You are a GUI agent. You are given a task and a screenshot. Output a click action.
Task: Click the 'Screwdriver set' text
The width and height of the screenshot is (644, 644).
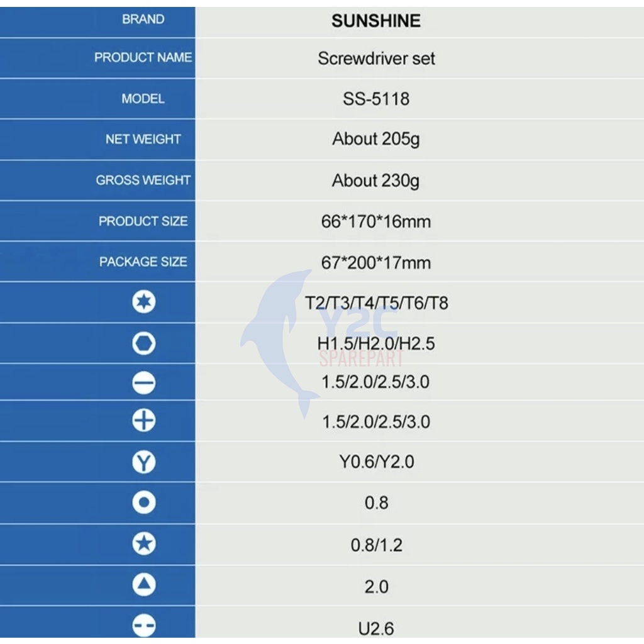click(376, 58)
